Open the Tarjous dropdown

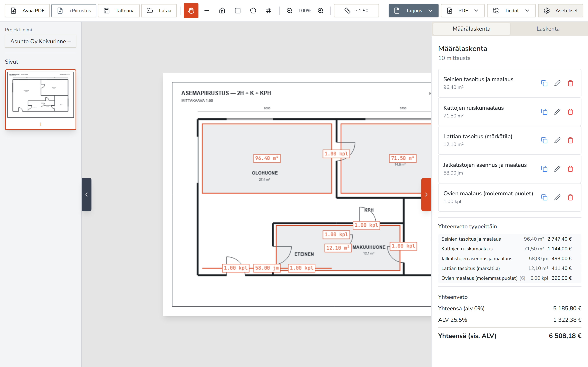414,10
